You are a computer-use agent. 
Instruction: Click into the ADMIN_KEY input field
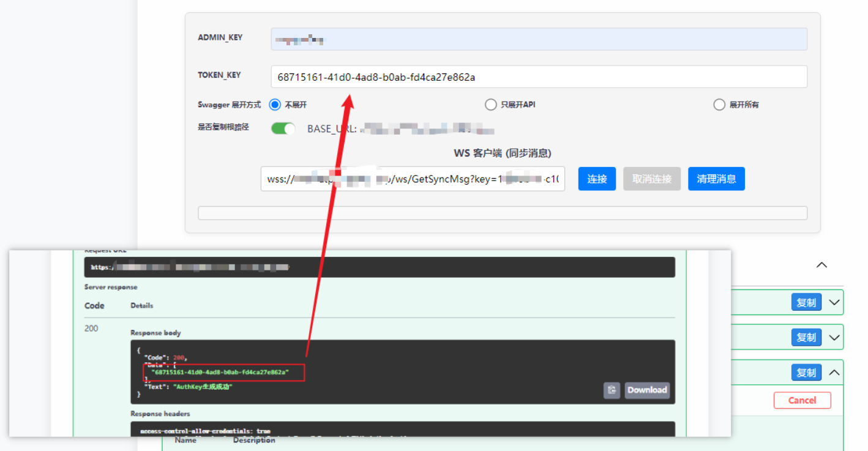pos(539,39)
